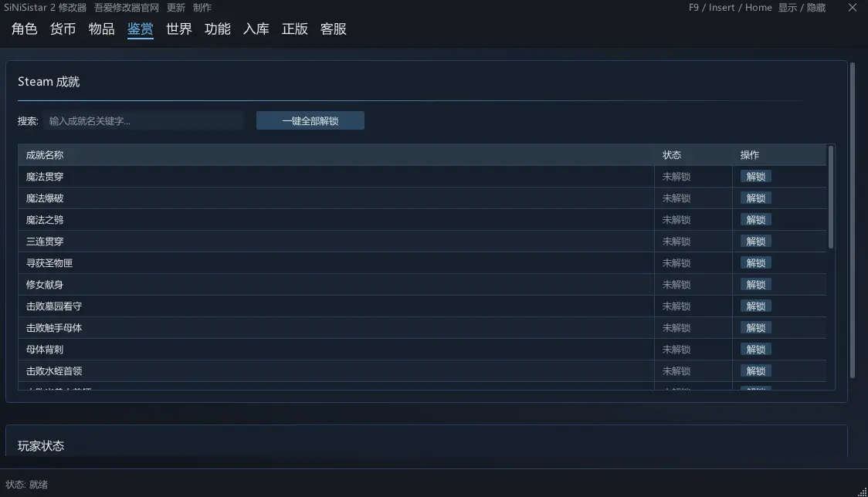The height and width of the screenshot is (497, 868).
Task: Click the 状态: 就绪 status bar text
Action: point(26,485)
